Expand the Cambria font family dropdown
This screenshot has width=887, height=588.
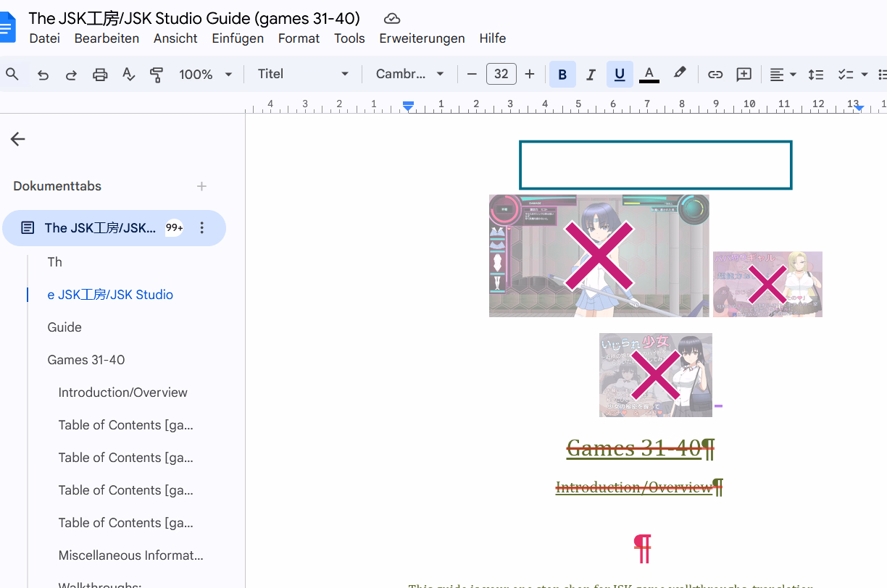point(409,75)
